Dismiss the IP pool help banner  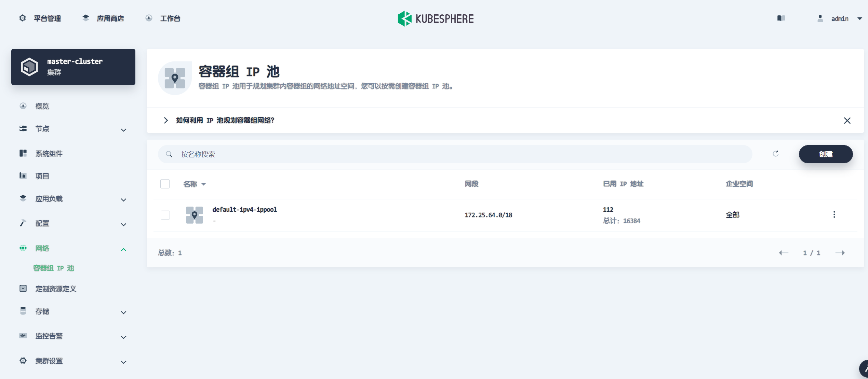click(847, 121)
